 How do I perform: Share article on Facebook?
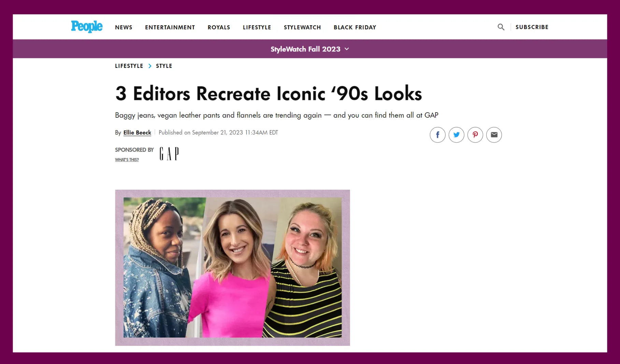pyautogui.click(x=437, y=135)
